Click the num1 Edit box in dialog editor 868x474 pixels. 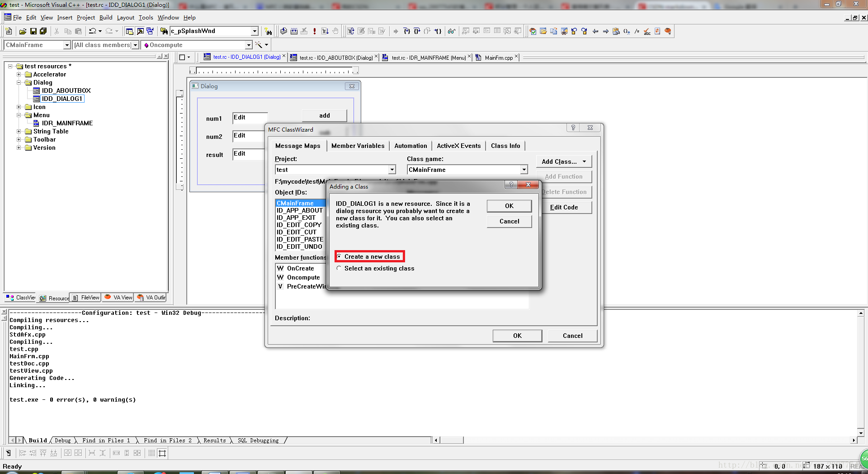pos(250,118)
